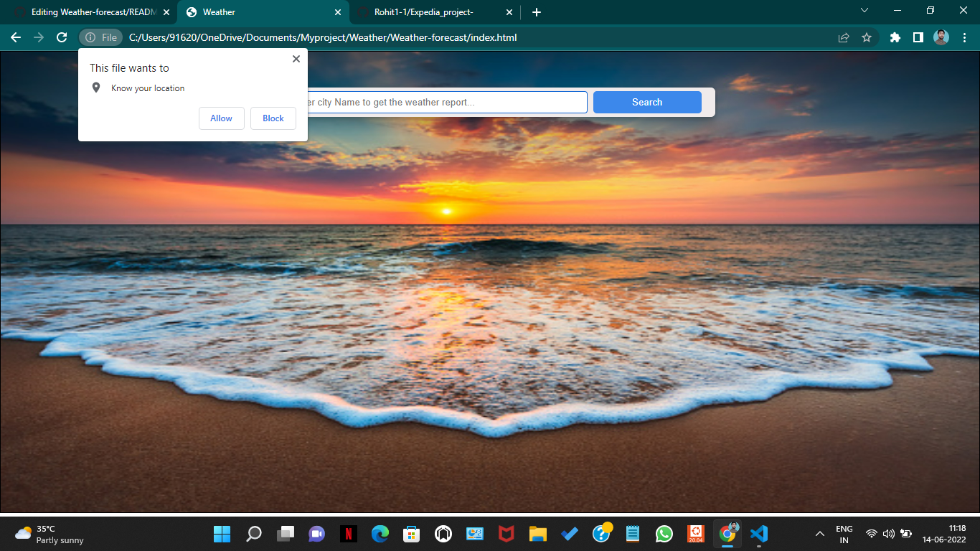Image resolution: width=980 pixels, height=551 pixels.
Task: Open File Explorer from taskbar
Action: [x=538, y=534]
